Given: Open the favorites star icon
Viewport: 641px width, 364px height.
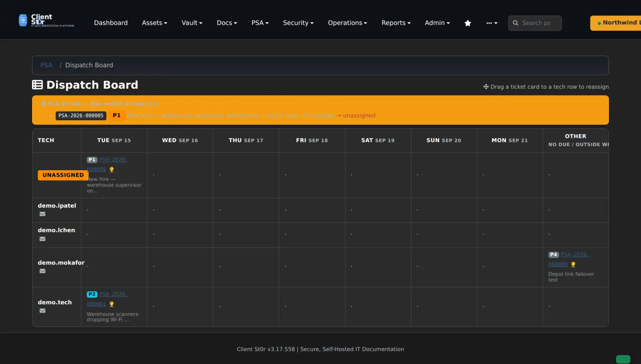Looking at the screenshot, I should point(468,23).
